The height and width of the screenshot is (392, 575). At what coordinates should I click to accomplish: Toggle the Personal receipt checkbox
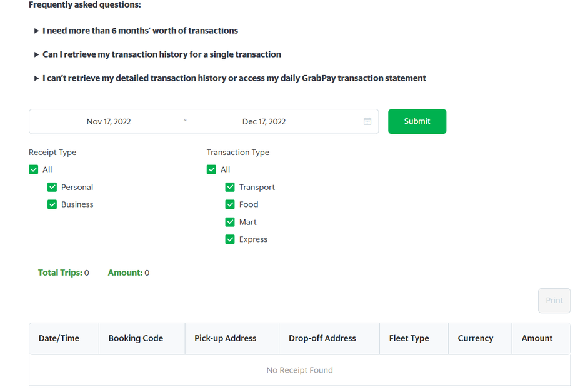tap(52, 187)
